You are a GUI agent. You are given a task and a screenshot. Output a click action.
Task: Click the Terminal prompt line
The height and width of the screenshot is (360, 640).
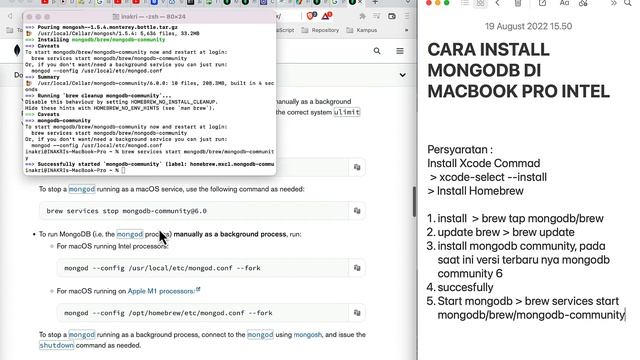click(76, 170)
